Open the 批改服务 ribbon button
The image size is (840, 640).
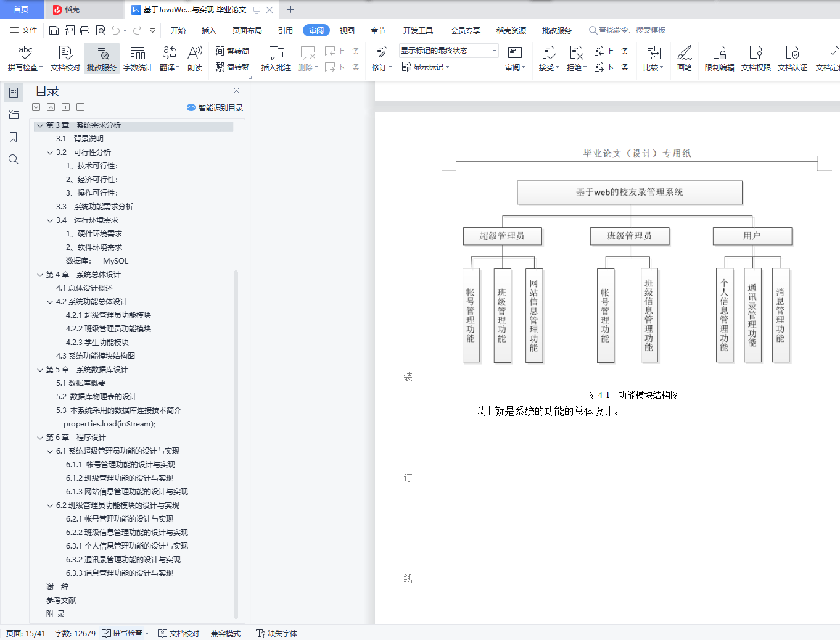[x=102, y=59]
